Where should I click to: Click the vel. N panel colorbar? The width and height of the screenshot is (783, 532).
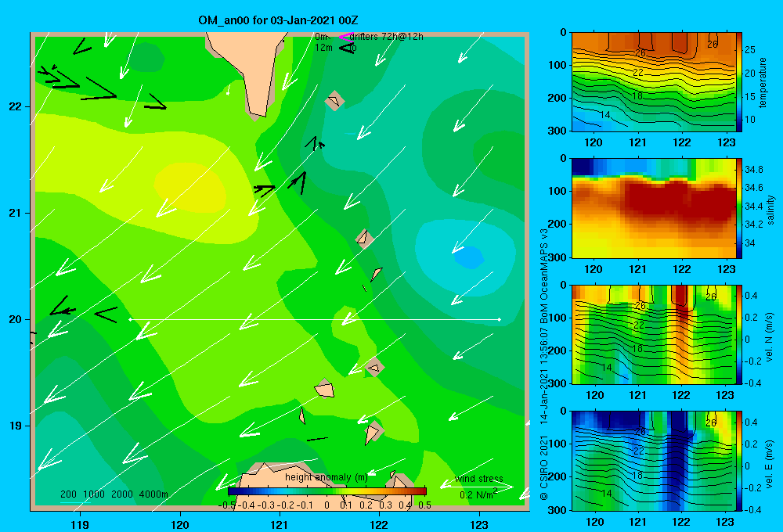pos(739,335)
